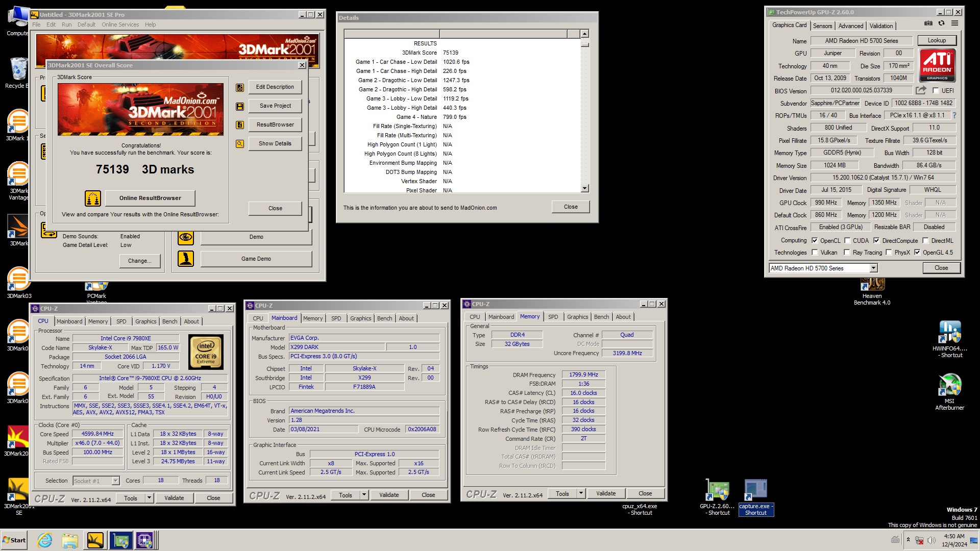980x551 pixels.
Task: Click Change... button for game detail
Action: [140, 261]
